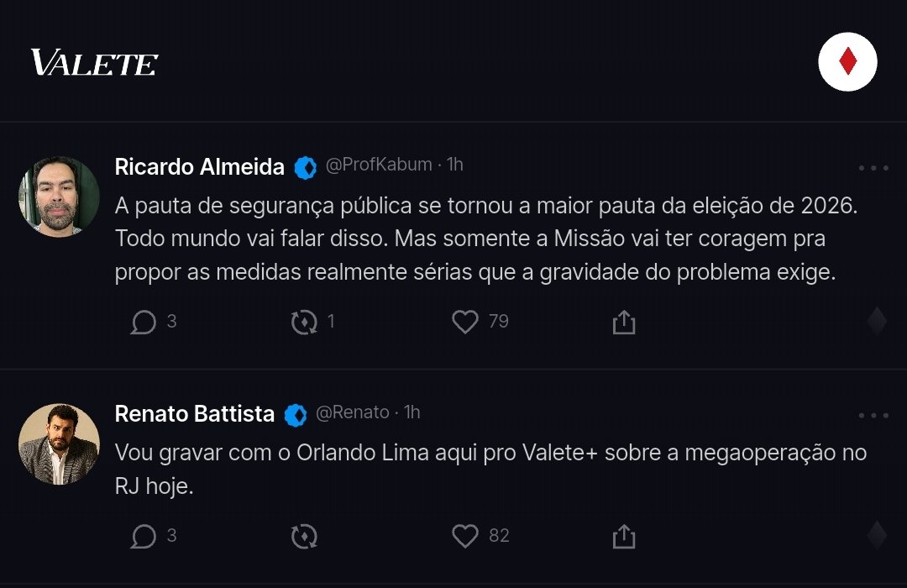Open more options on Ricardo Almeida's post
The height and width of the screenshot is (588, 907).
tap(873, 168)
